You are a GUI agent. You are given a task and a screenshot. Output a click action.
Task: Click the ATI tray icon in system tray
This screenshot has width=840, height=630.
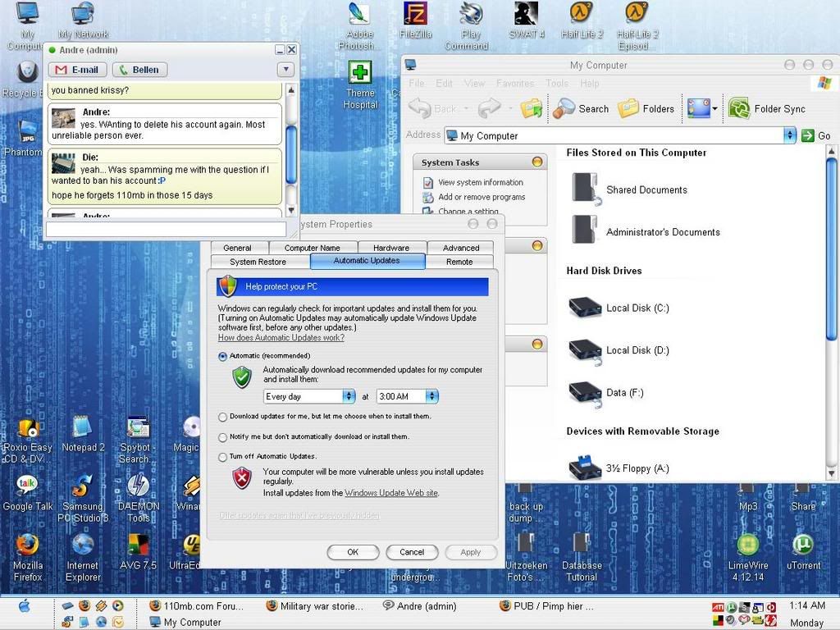coord(718,608)
